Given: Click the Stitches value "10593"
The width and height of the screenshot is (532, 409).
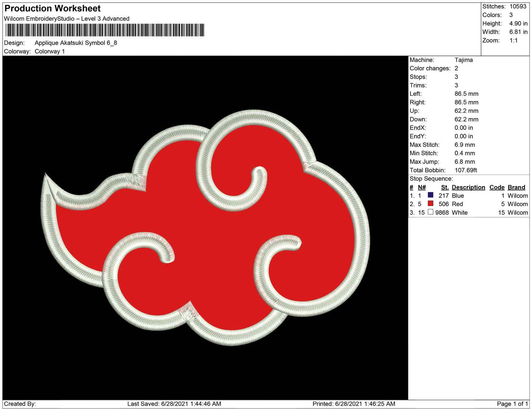Looking at the screenshot, I should (x=518, y=7).
